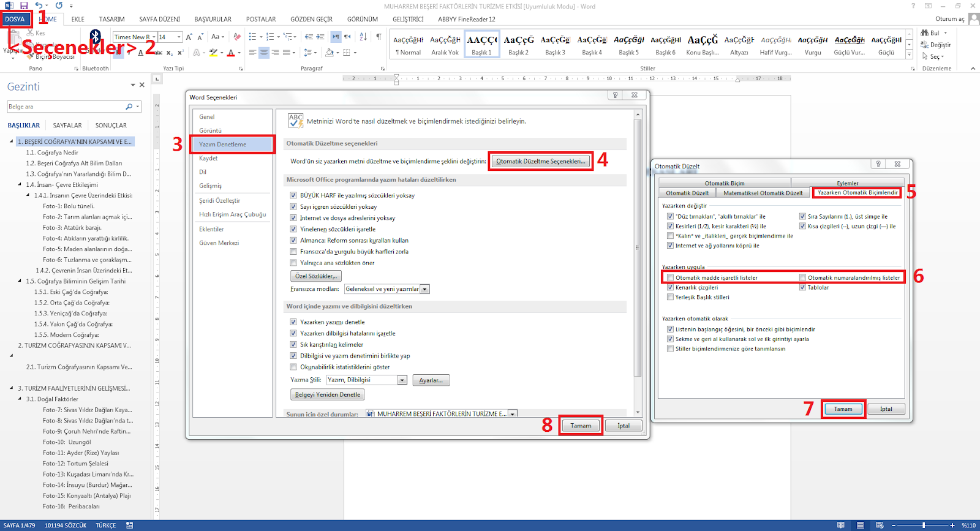Open 'Sunun için özel durumlar' document dropdown
The width and height of the screenshot is (980, 531).
[x=513, y=414]
